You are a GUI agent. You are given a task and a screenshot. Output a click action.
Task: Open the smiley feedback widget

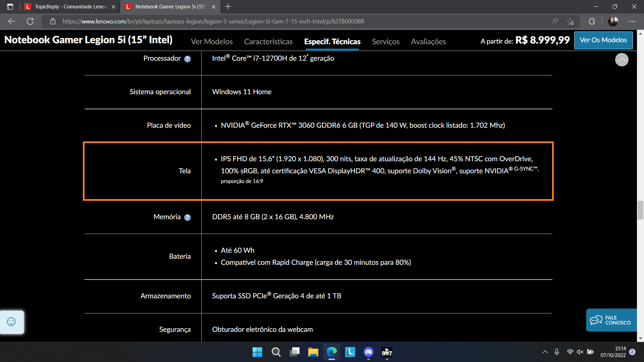[11, 322]
